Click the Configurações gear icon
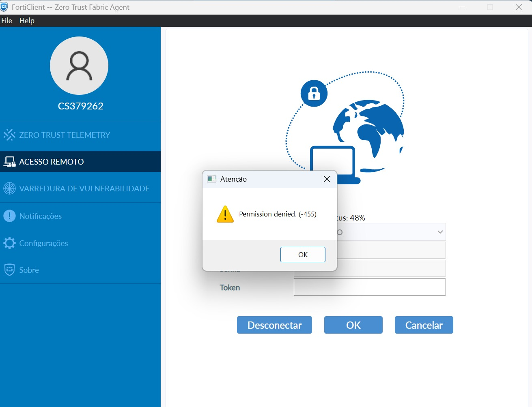The image size is (532, 407). pyautogui.click(x=9, y=243)
